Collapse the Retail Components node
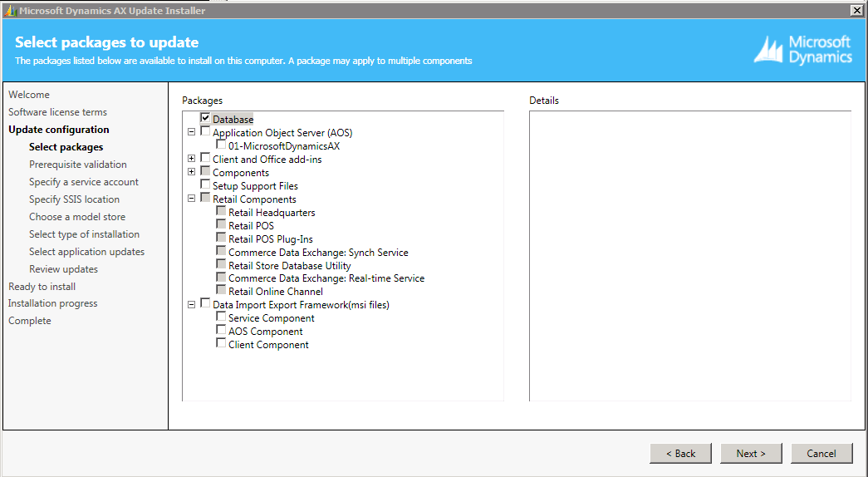868x477 pixels. [192, 199]
